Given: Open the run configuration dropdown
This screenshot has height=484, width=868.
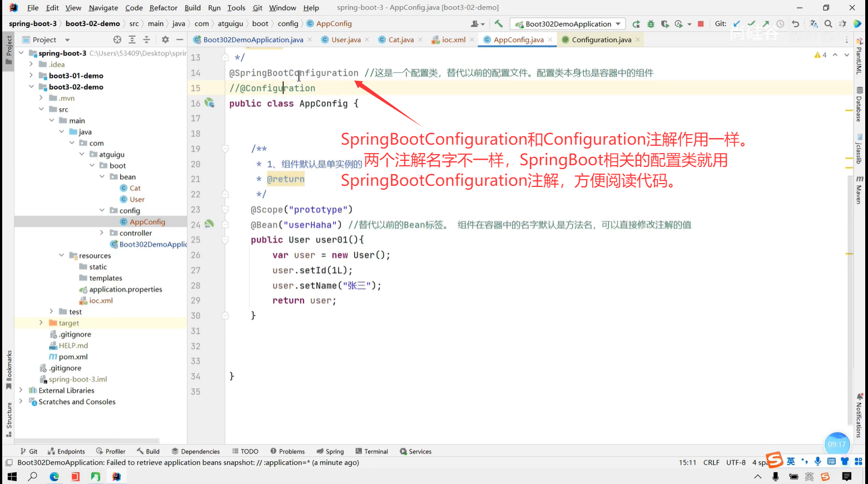Looking at the screenshot, I should (x=568, y=24).
